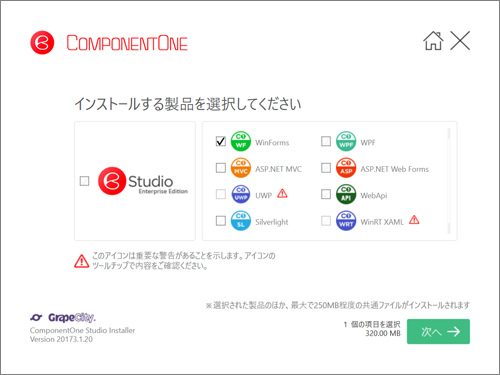
Task: Click the red ASP.NET Web Forms icon
Action: coord(346,168)
